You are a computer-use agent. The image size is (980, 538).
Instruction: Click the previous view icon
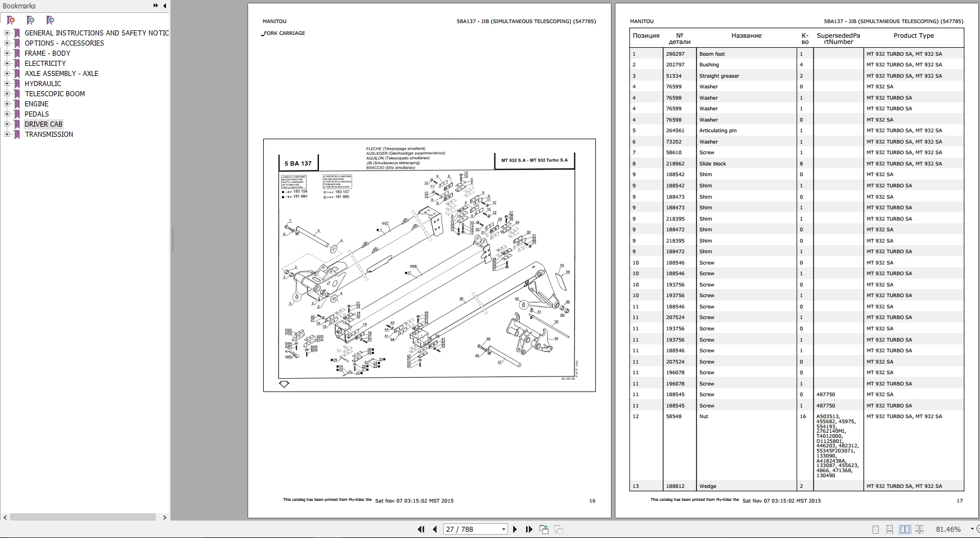[x=544, y=529]
